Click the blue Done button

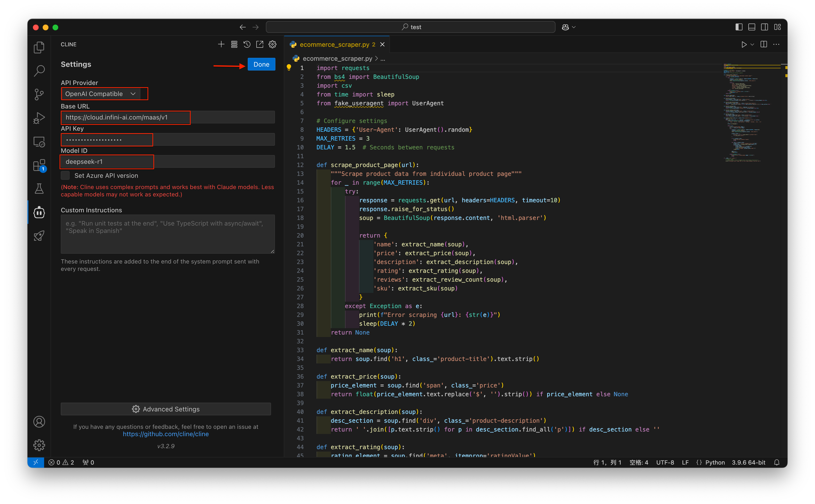tap(261, 64)
